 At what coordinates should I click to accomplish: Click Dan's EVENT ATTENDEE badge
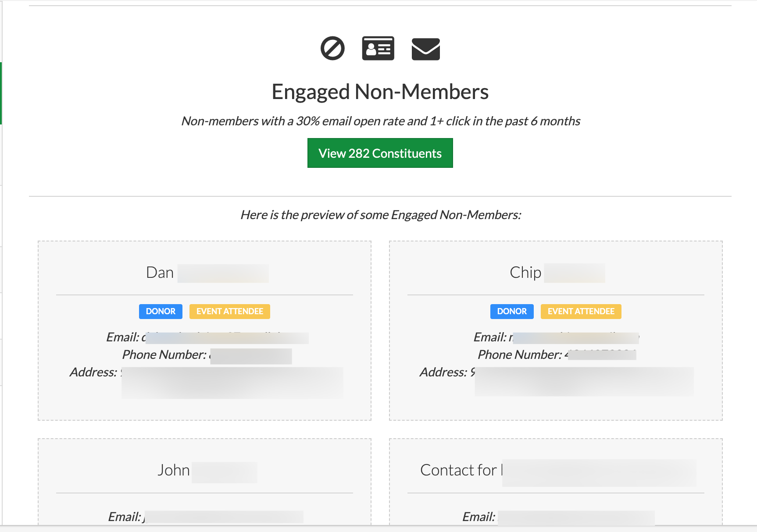(x=229, y=311)
